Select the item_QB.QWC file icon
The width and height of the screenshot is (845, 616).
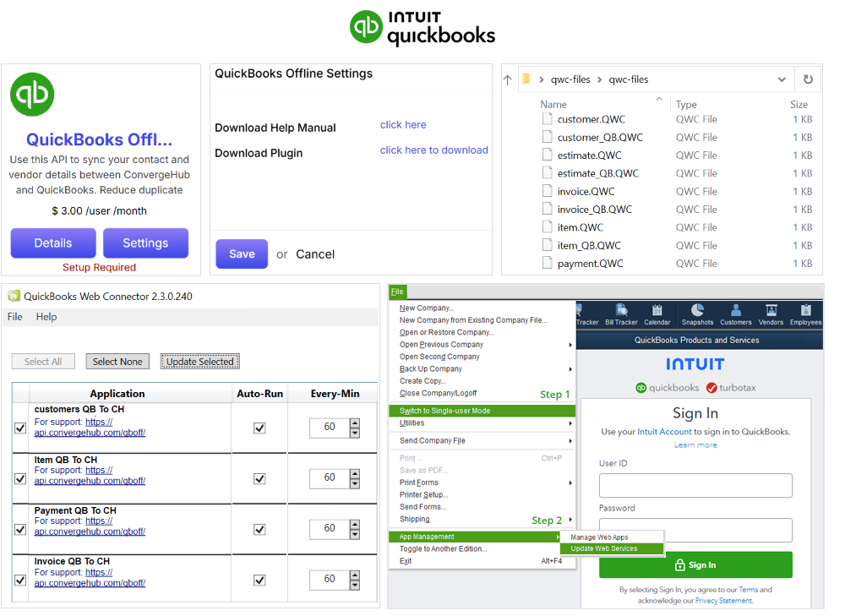pos(547,245)
